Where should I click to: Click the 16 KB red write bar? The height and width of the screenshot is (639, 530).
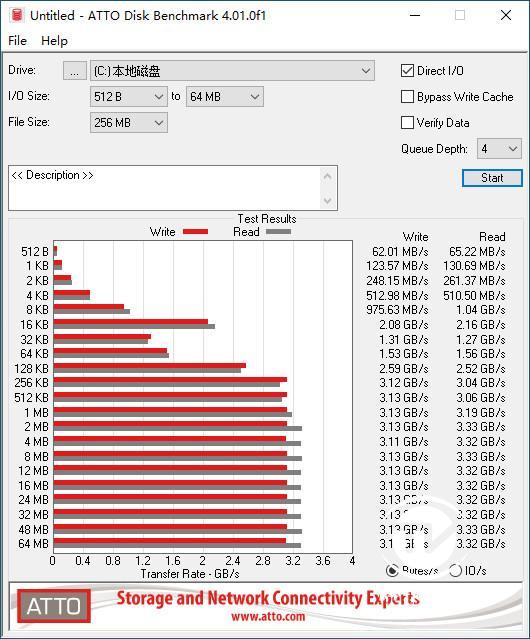point(131,322)
